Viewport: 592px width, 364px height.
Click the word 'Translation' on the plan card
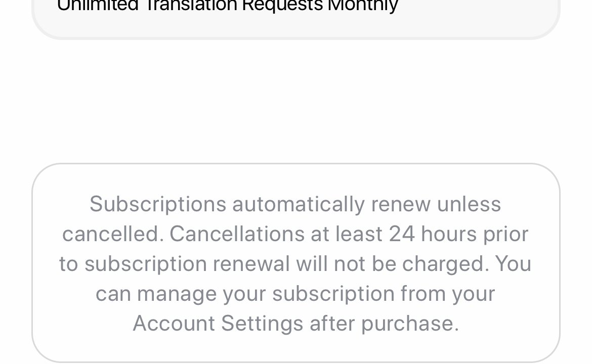coord(190,6)
